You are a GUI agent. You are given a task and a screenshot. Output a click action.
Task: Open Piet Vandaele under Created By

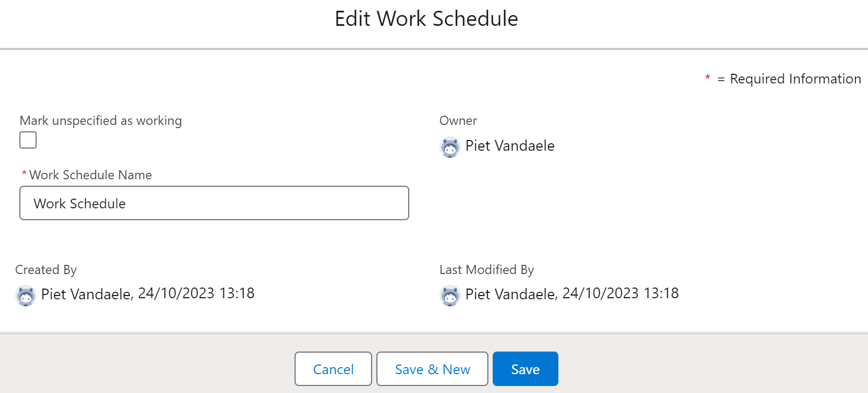[86, 294]
